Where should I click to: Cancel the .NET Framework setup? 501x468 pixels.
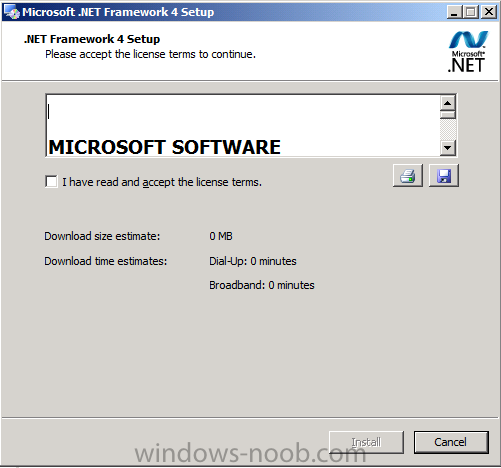(x=451, y=442)
